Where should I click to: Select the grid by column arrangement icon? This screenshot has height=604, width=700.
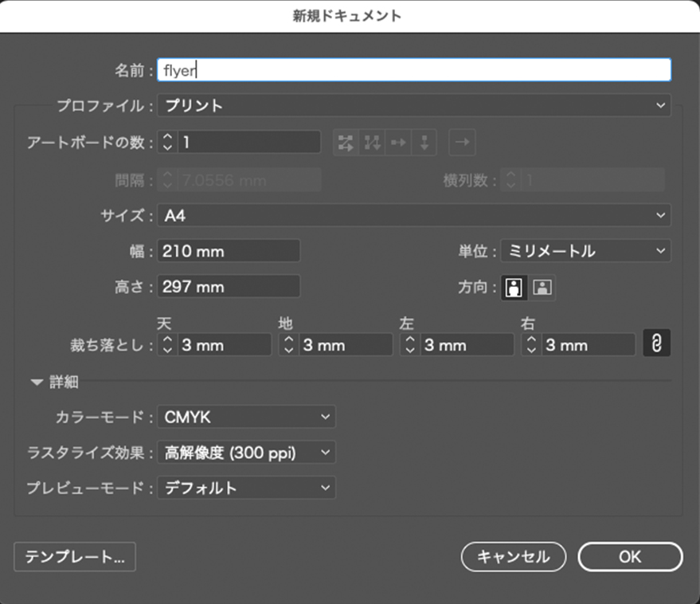(372, 143)
